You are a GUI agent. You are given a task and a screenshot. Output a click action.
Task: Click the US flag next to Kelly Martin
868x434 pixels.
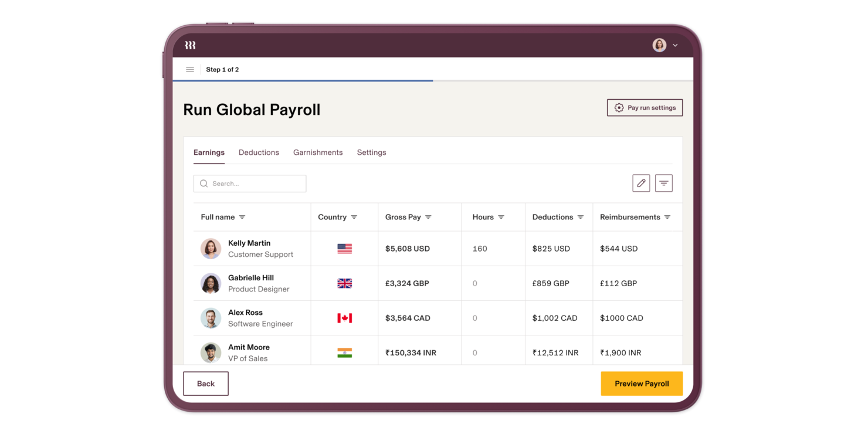(344, 248)
